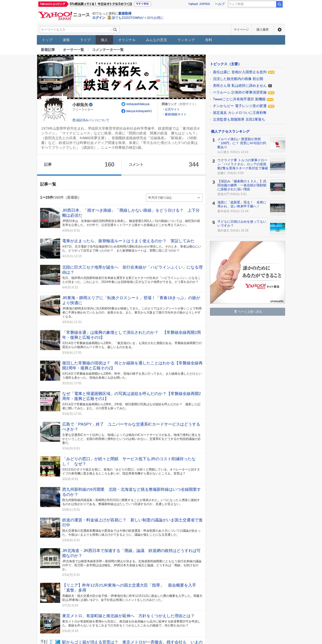Click the ウェブ検索 input field

252,4
